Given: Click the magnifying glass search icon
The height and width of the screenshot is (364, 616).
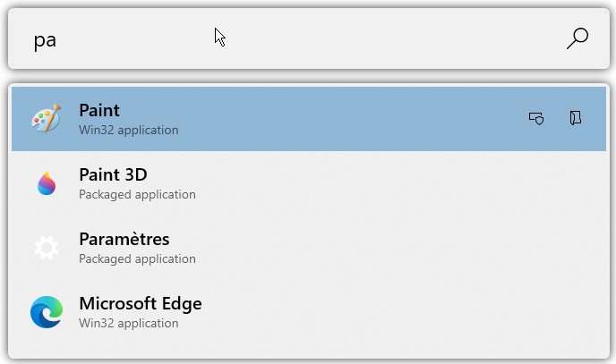Looking at the screenshot, I should point(577,38).
